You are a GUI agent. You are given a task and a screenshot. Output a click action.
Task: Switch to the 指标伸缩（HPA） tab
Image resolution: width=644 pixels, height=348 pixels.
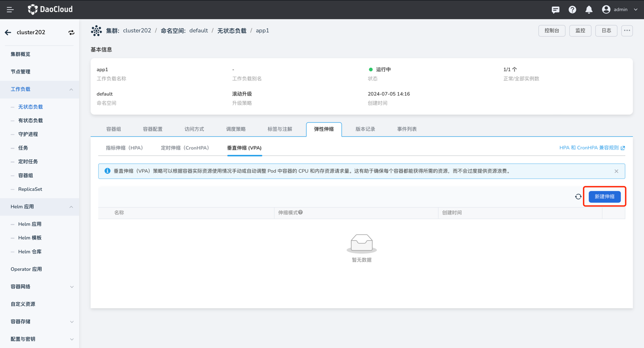tap(124, 148)
